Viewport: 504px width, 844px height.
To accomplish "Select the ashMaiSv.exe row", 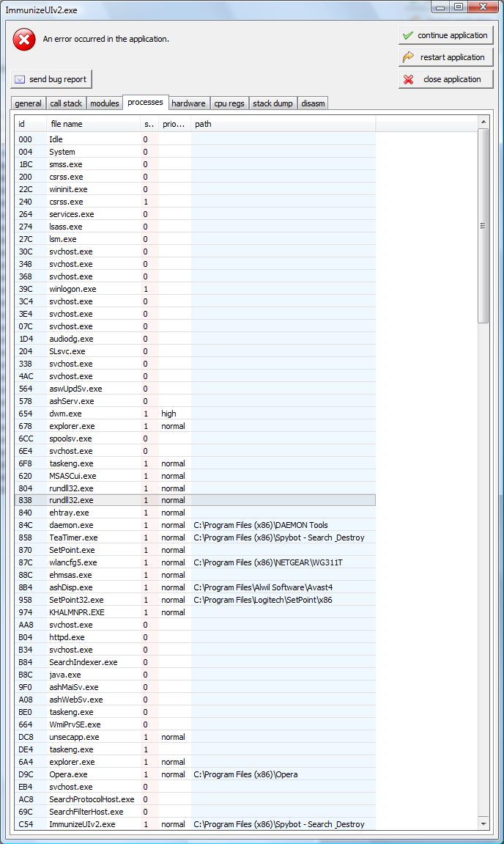I will [196, 687].
